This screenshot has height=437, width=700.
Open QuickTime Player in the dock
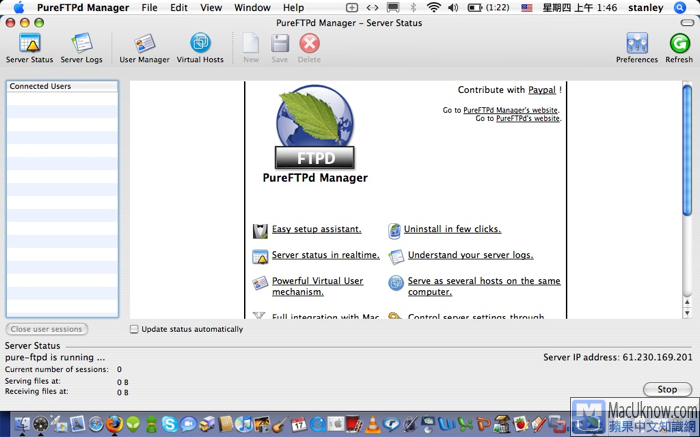318,424
